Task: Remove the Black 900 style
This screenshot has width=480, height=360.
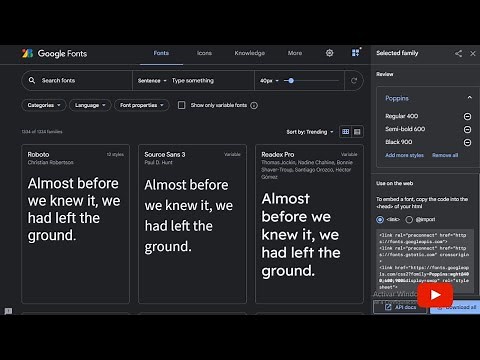Action: pyautogui.click(x=467, y=142)
